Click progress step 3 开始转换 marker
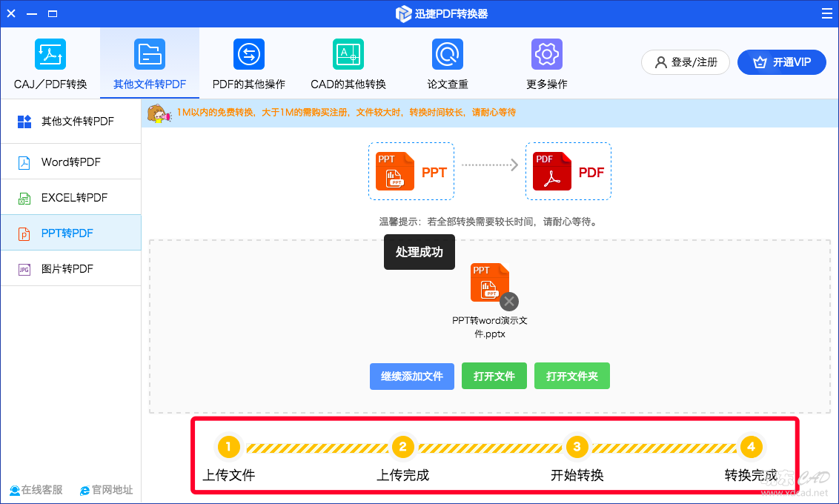 tap(577, 446)
